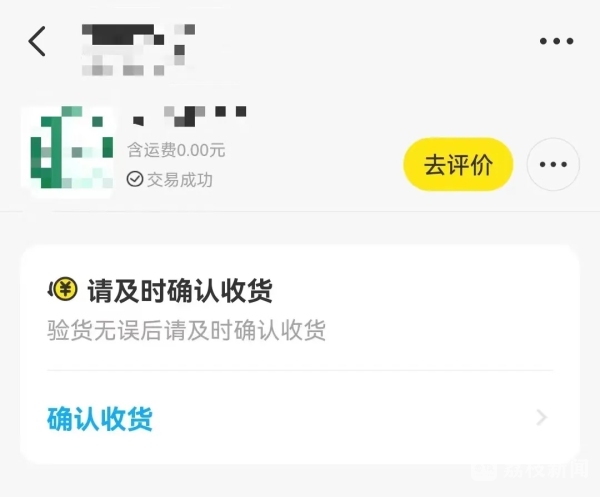
Task: Go back using the top-left arrow
Action: coord(37,41)
